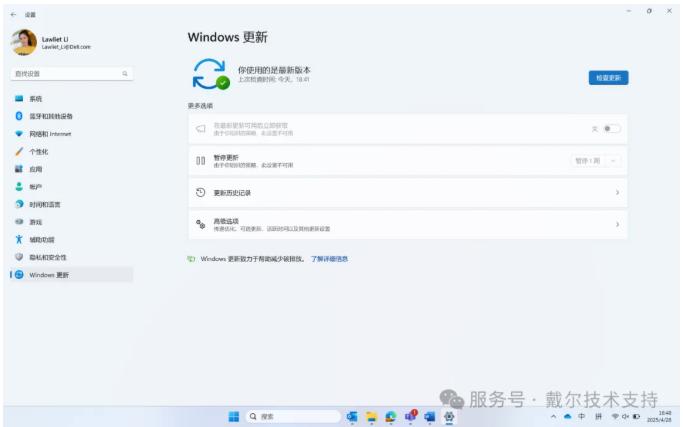Open 系统 in the settings sidebar
The width and height of the screenshot is (683, 427).
71,99
